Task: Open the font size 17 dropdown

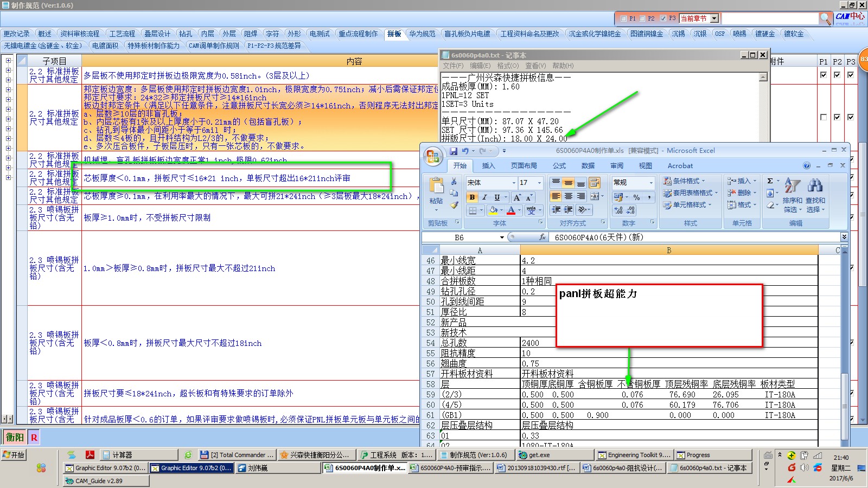Action: 539,183
